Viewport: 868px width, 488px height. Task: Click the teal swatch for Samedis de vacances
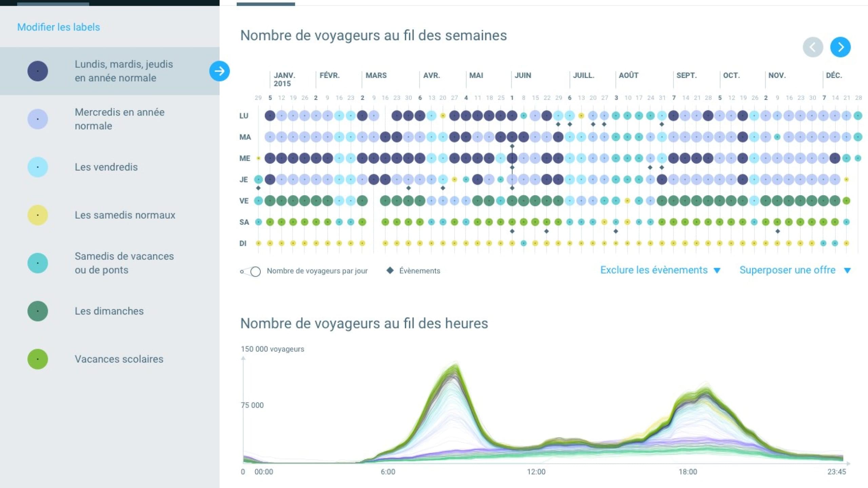[x=38, y=263]
